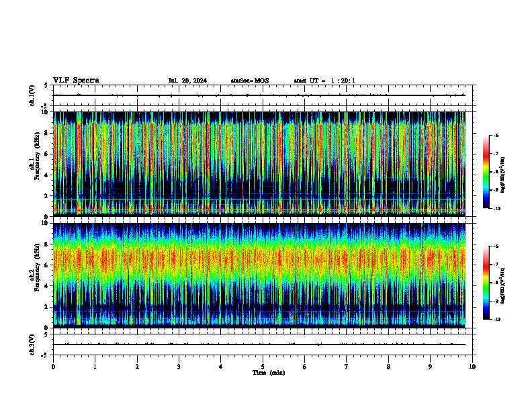Click the "-10" label on the ch.2 color bar
This screenshot has width=532, height=411.
point(496,320)
